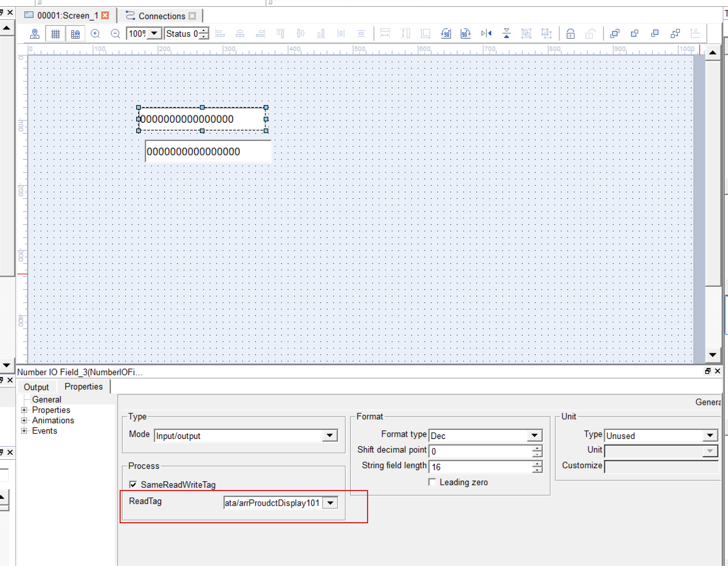Screen dimensions: 728x566
Task: Click the flip horizontal icon
Action: click(486, 34)
